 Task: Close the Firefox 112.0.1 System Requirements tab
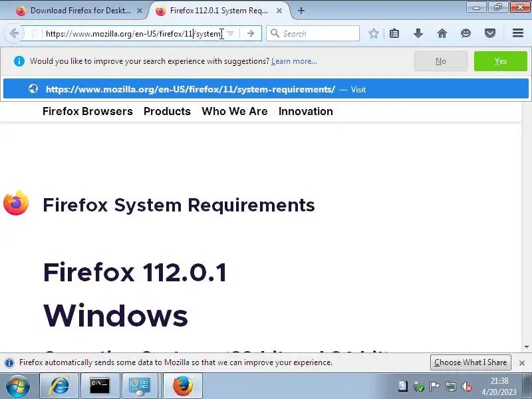pyautogui.click(x=279, y=11)
